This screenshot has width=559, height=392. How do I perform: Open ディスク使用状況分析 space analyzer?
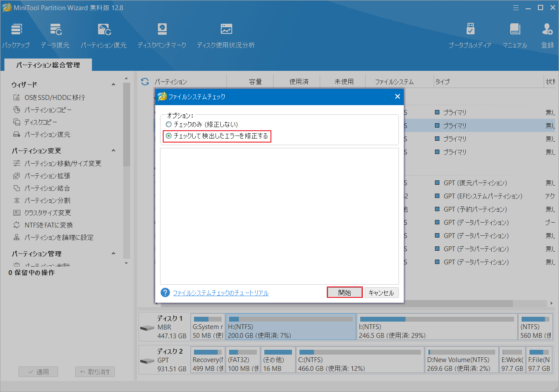pyautogui.click(x=226, y=36)
